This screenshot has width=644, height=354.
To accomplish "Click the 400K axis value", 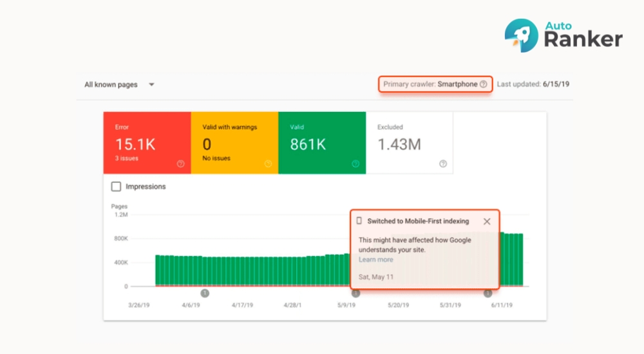I will [x=121, y=263].
